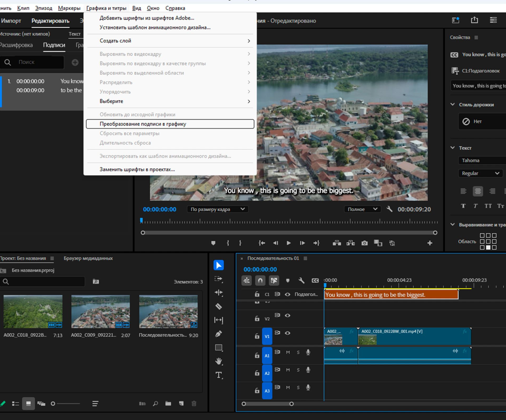Open Браузер медиаданных panel tab
Viewport: 506px width, 420px height.
pos(88,258)
